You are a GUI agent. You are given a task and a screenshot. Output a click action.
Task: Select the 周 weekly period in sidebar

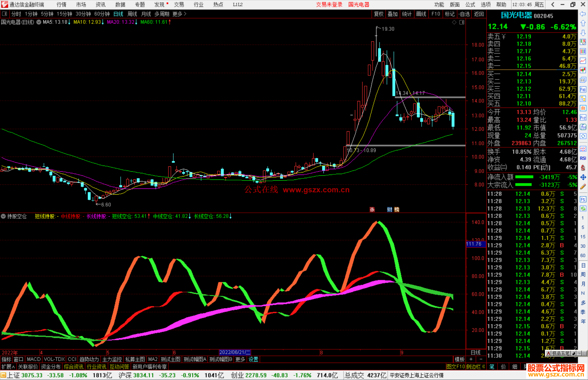pyautogui.click(x=583, y=274)
